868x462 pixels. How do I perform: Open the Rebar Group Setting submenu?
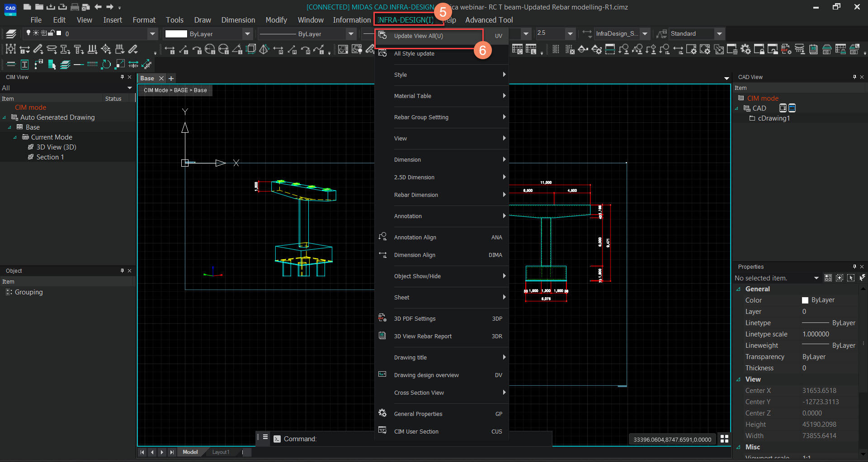[442, 117]
